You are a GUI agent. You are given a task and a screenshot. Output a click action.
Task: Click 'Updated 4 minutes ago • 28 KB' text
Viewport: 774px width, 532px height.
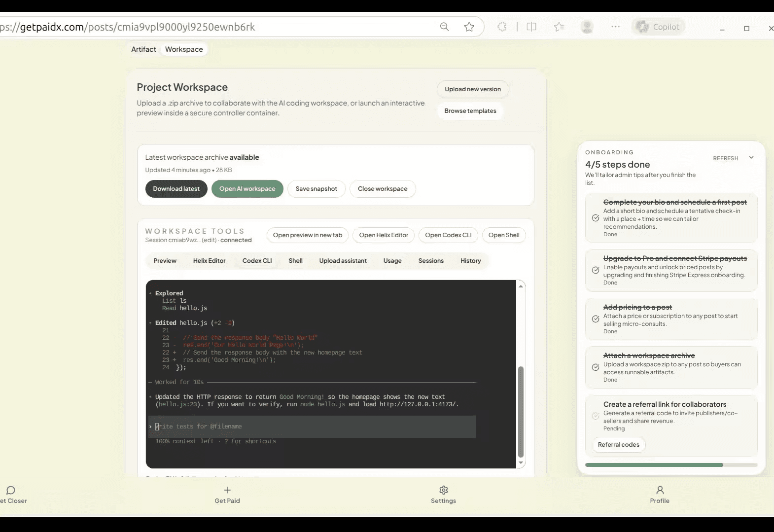[x=188, y=170]
